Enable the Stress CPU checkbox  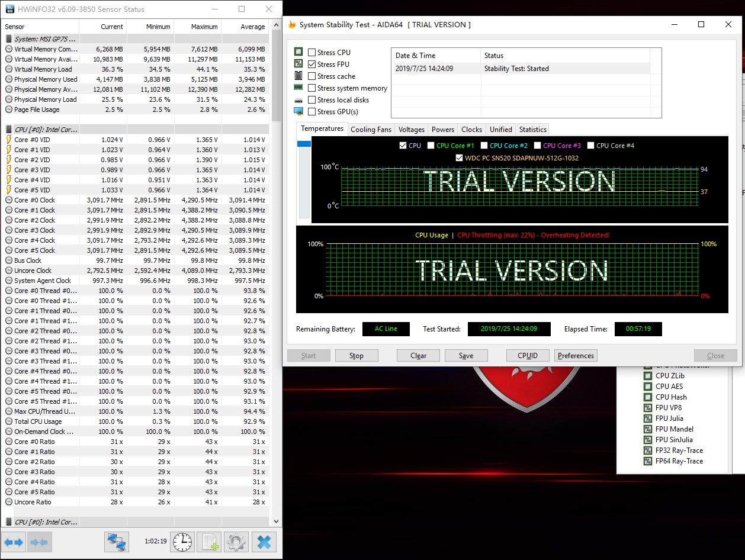pos(312,53)
